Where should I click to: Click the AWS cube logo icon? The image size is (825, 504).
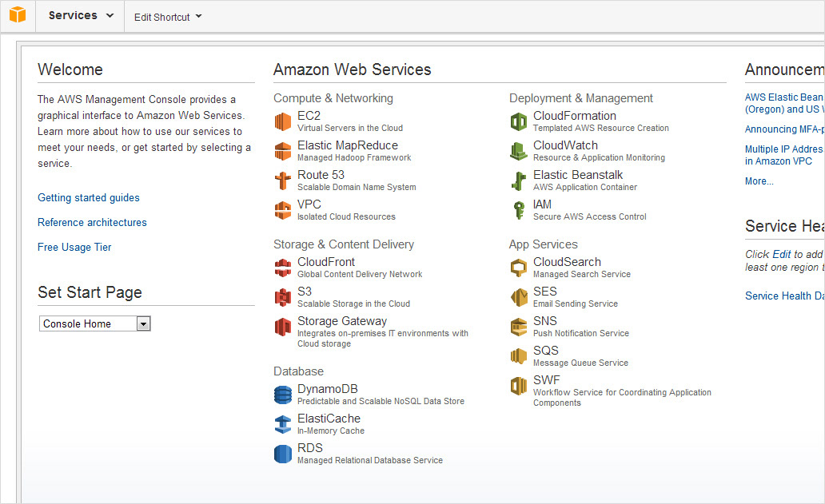17,15
